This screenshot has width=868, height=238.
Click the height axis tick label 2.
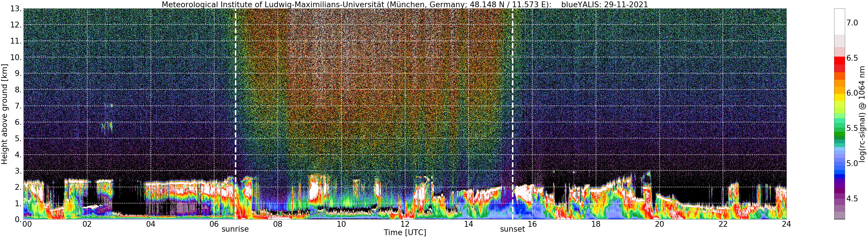click(x=18, y=187)
